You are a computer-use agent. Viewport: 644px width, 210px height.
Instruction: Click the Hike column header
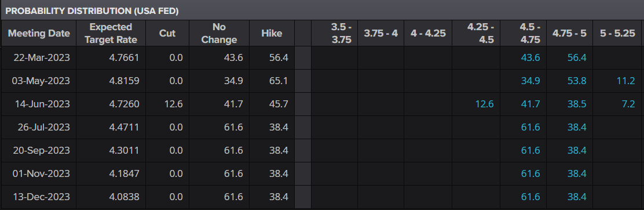[272, 33]
